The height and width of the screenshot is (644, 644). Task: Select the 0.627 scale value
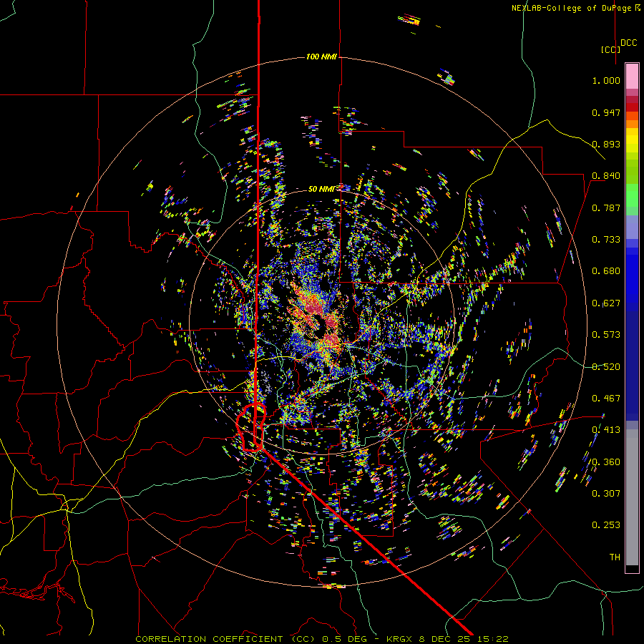coord(606,303)
